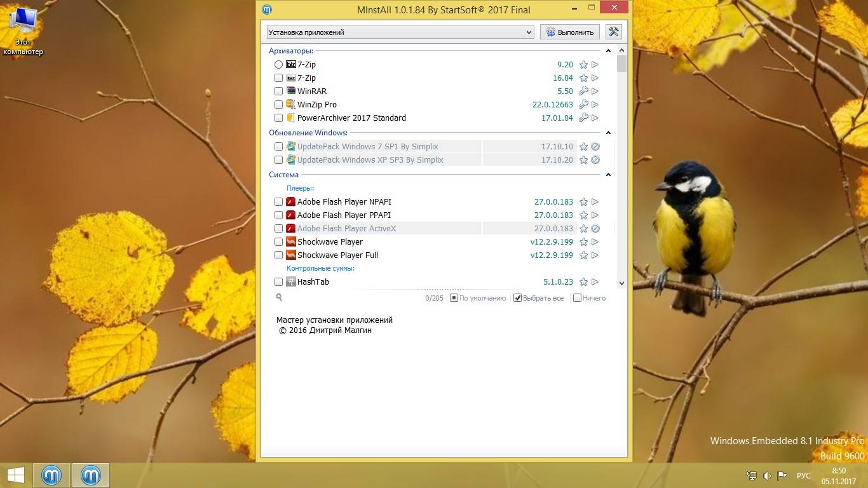Click the play arrow for Adobe Flash Player PPAPI

(x=595, y=215)
